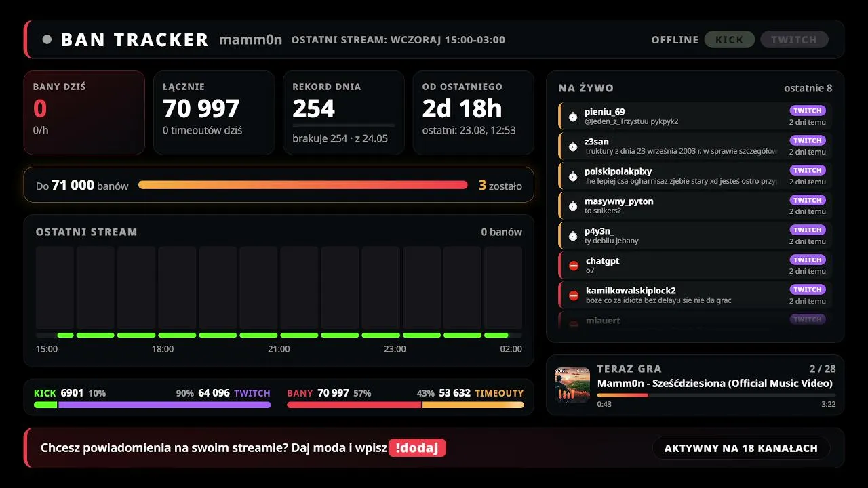
Task: Click the OSTATNI STREAM: WCZORAJ 15:00-03:00 text
Action: coord(398,39)
